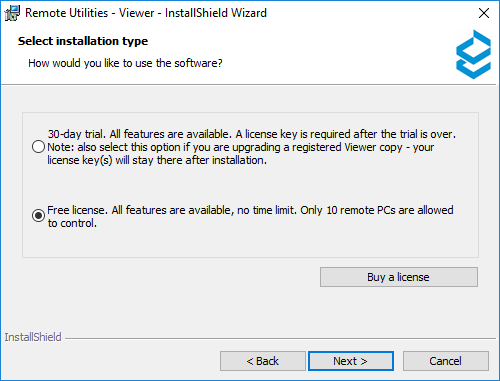Cancel the installation
This screenshot has width=500, height=381.
pyautogui.click(x=446, y=361)
